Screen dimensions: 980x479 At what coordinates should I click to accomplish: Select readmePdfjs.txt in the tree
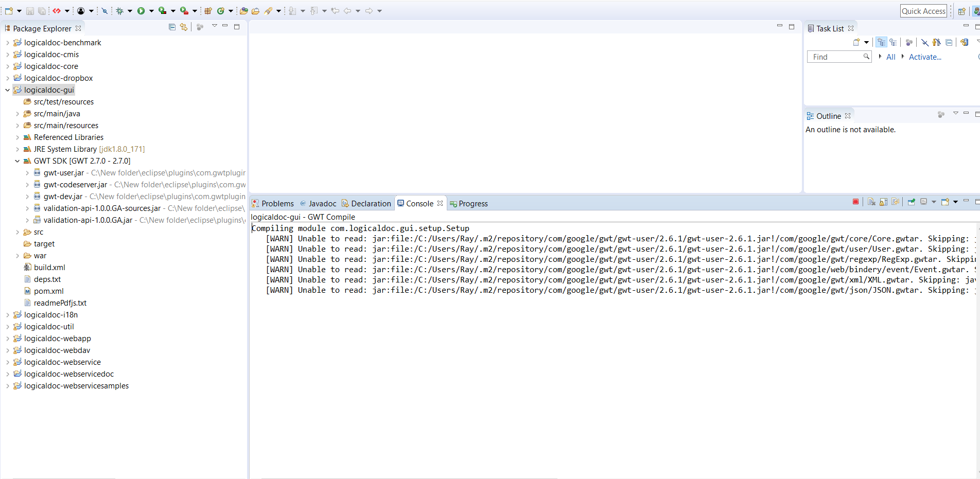(x=55, y=303)
